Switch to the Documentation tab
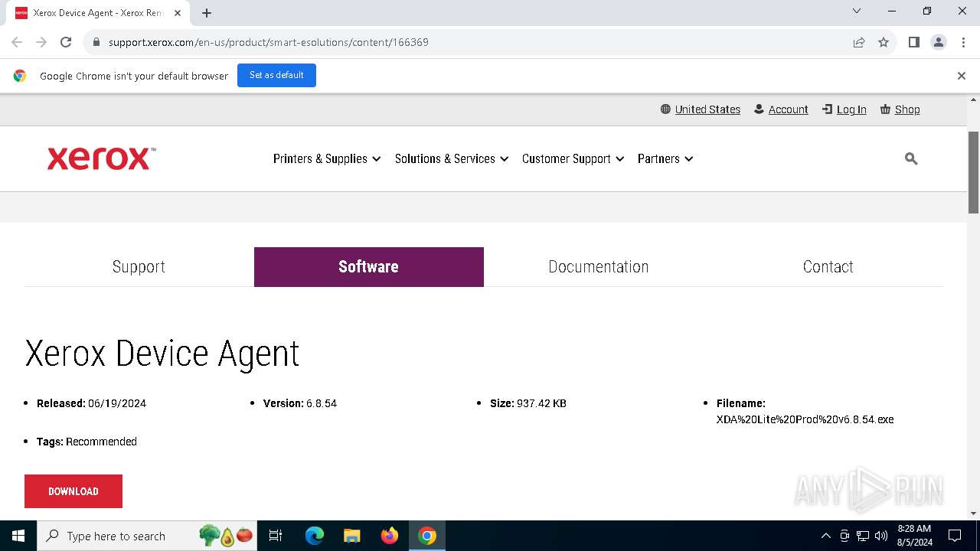This screenshot has height=551, width=980. (x=598, y=266)
